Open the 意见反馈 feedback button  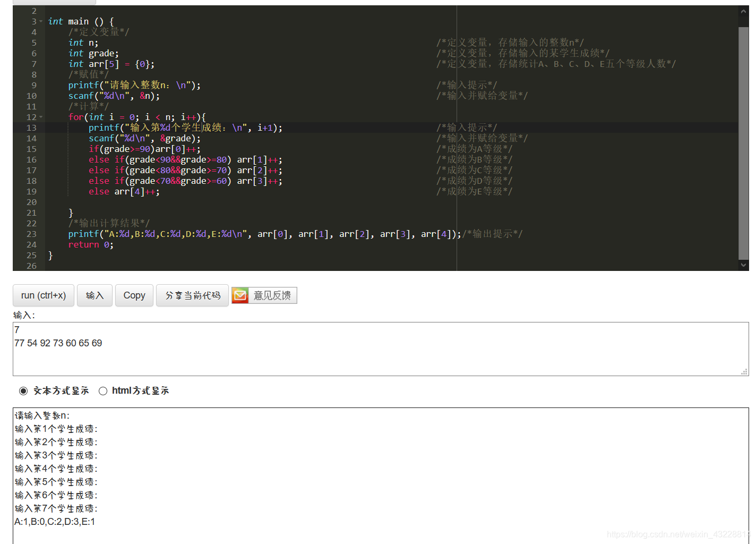(264, 295)
